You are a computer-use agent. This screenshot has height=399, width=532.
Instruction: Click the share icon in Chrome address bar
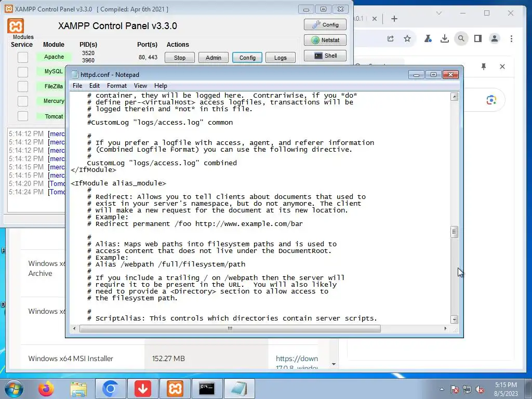pos(391,38)
